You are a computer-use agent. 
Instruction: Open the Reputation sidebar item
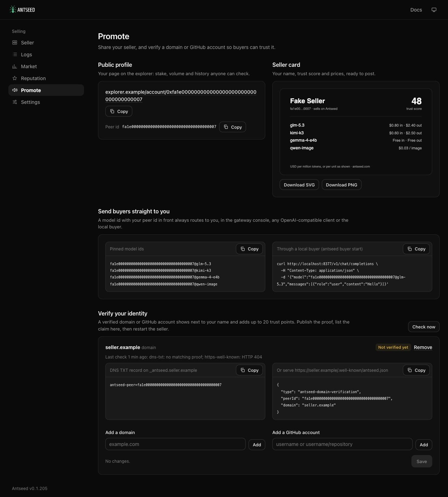[x=46, y=78]
